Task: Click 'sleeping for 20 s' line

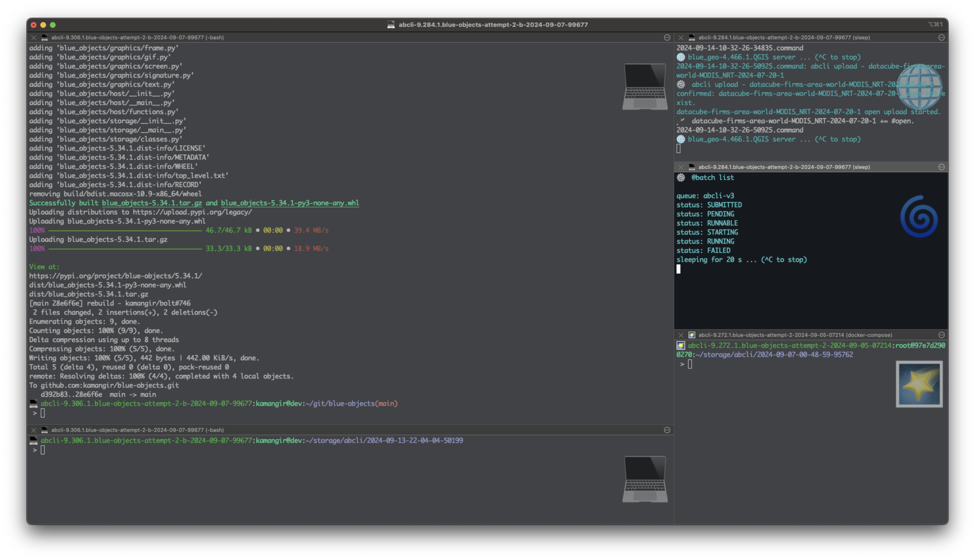Action: pyautogui.click(x=742, y=260)
